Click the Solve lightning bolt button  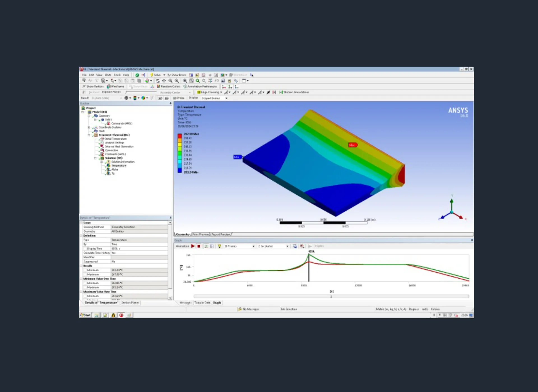(x=152, y=75)
